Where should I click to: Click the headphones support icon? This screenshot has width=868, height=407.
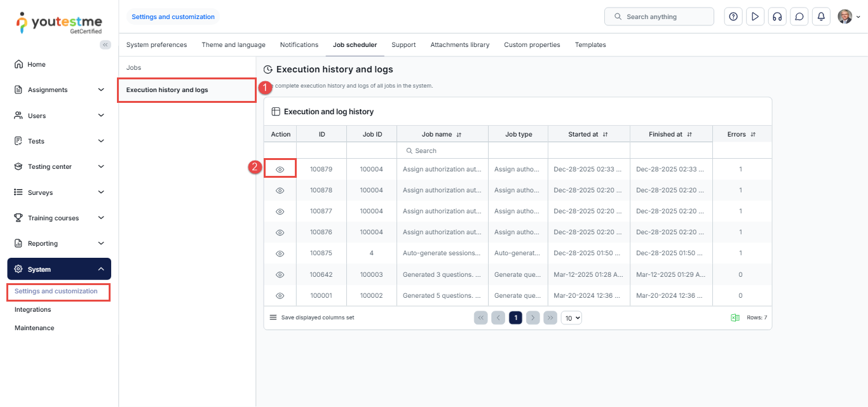click(x=776, y=17)
